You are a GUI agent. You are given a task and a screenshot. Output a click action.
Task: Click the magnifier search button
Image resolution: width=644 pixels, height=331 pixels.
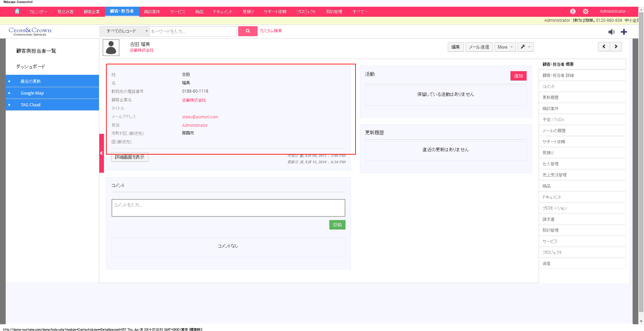coord(248,31)
